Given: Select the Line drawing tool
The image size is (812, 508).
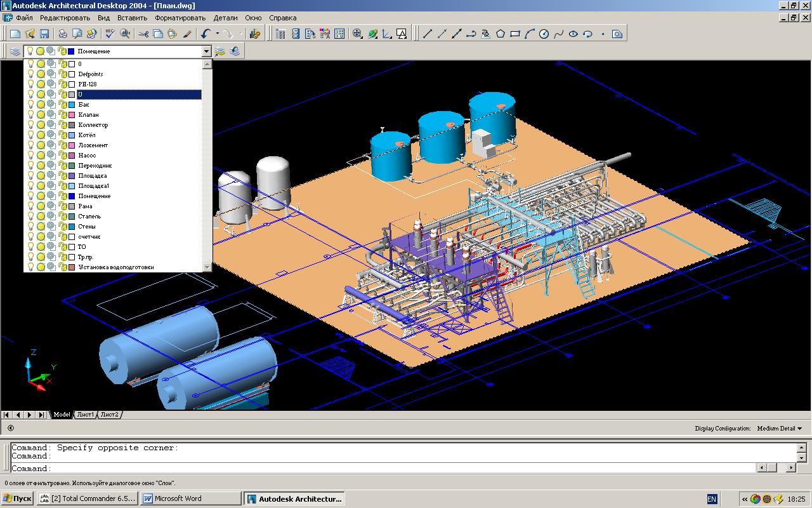Looking at the screenshot, I should point(428,34).
